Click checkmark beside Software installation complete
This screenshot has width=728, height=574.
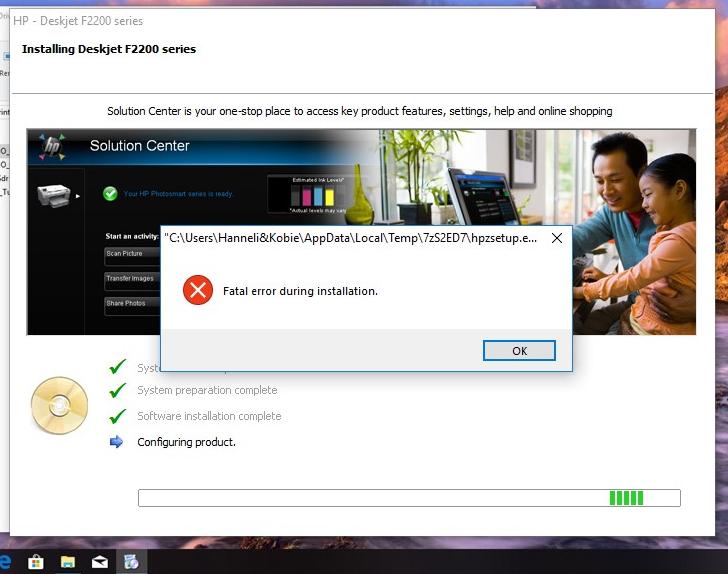pos(117,416)
